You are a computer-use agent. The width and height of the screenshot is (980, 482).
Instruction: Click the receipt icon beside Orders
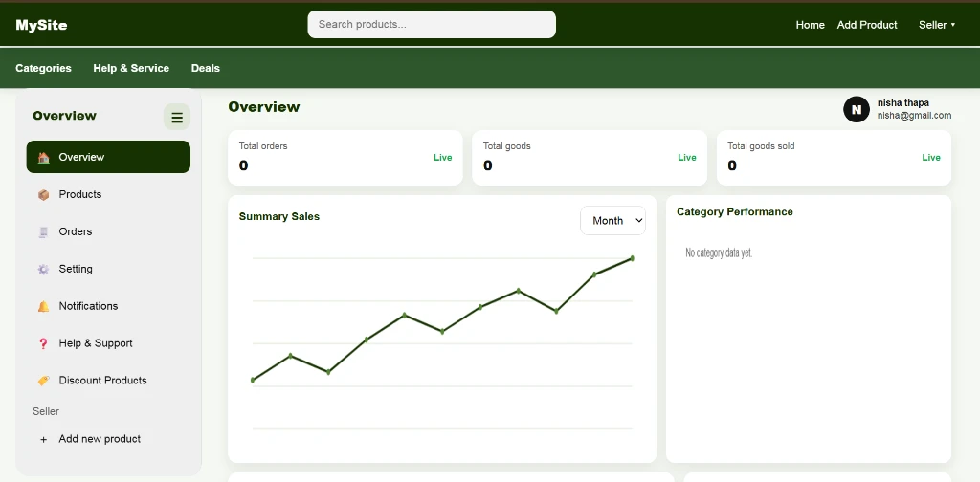pos(43,231)
